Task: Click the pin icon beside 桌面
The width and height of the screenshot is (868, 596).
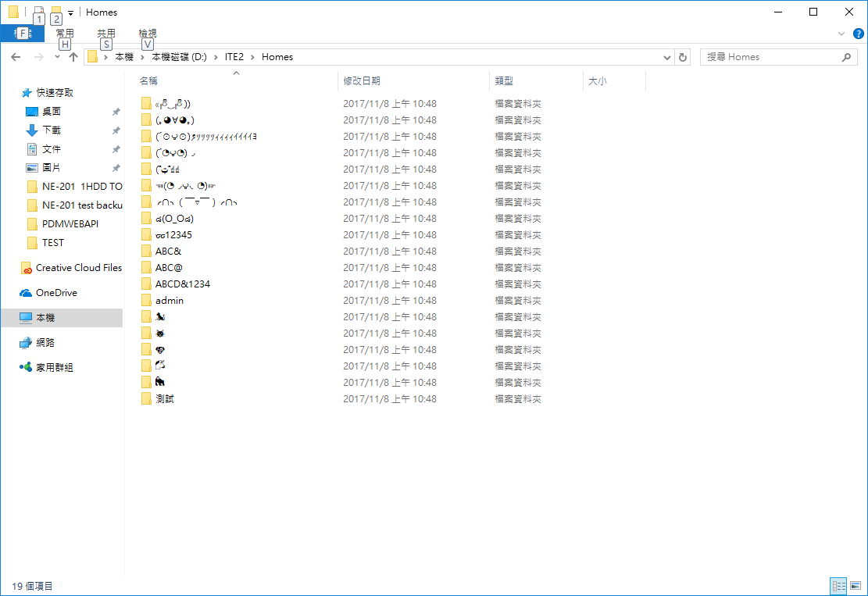Action: pyautogui.click(x=116, y=112)
